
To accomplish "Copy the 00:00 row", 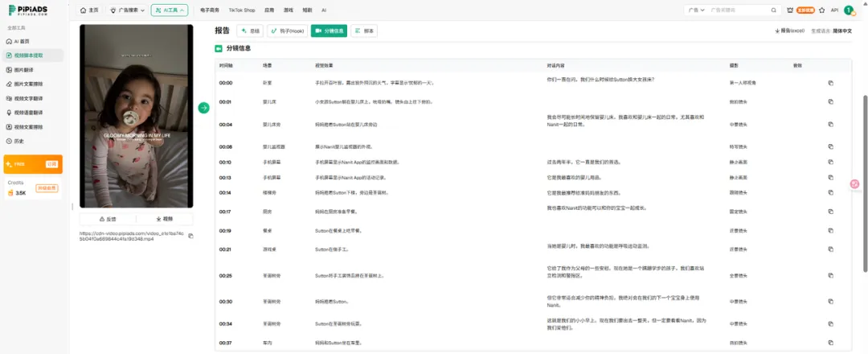I will (830, 83).
